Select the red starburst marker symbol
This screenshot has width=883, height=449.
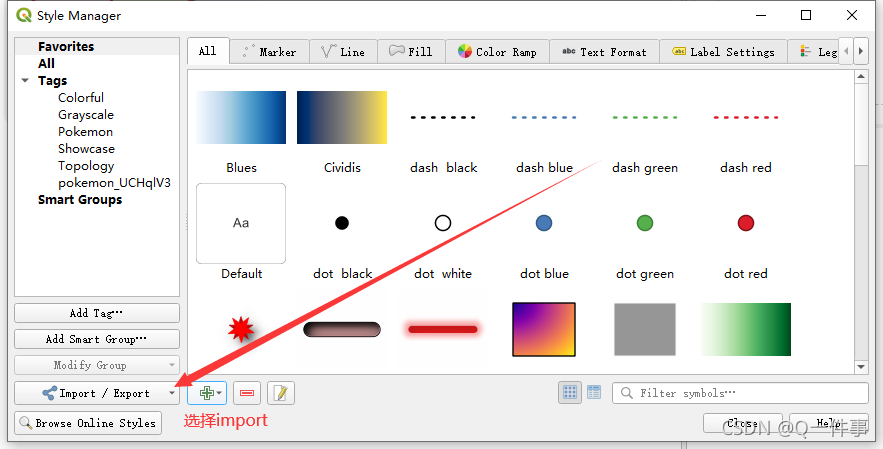pos(241,329)
